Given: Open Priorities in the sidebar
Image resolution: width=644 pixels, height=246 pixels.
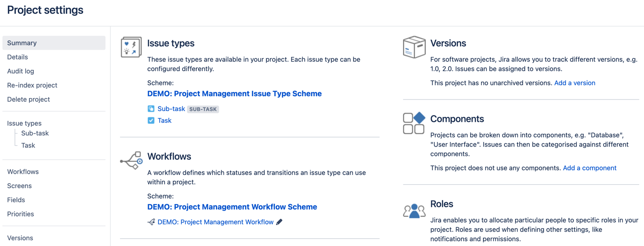Looking at the screenshot, I should pyautogui.click(x=21, y=214).
